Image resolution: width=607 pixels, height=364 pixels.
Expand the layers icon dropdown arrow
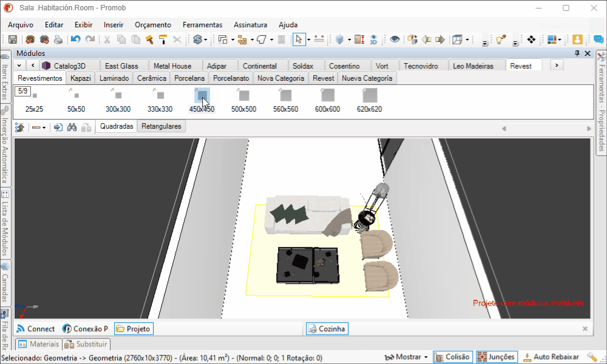click(x=349, y=39)
